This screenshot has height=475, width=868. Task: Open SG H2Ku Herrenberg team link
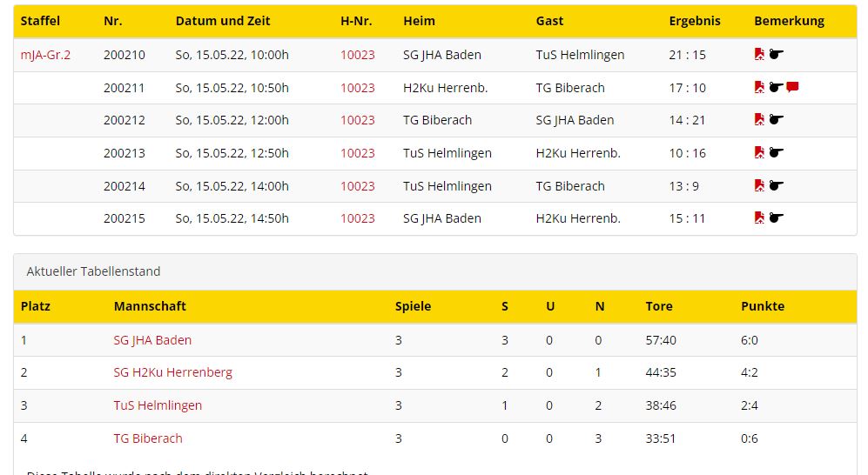[172, 372]
